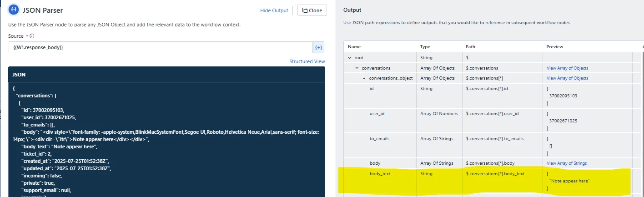Select the body row name

click(375, 163)
